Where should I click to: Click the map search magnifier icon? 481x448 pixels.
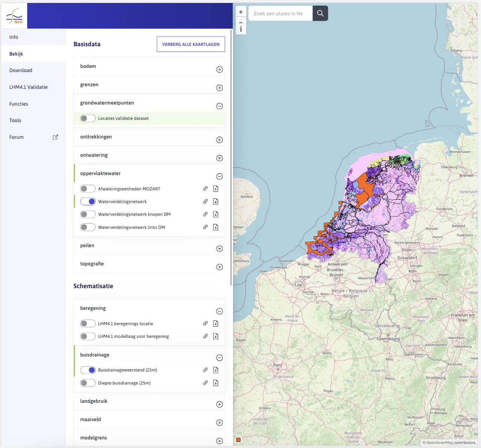click(320, 14)
